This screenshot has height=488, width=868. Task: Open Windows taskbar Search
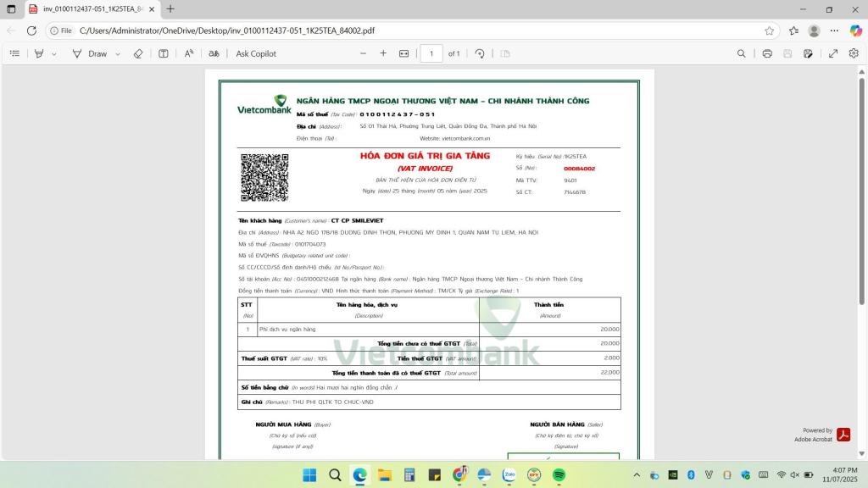pyautogui.click(x=335, y=474)
